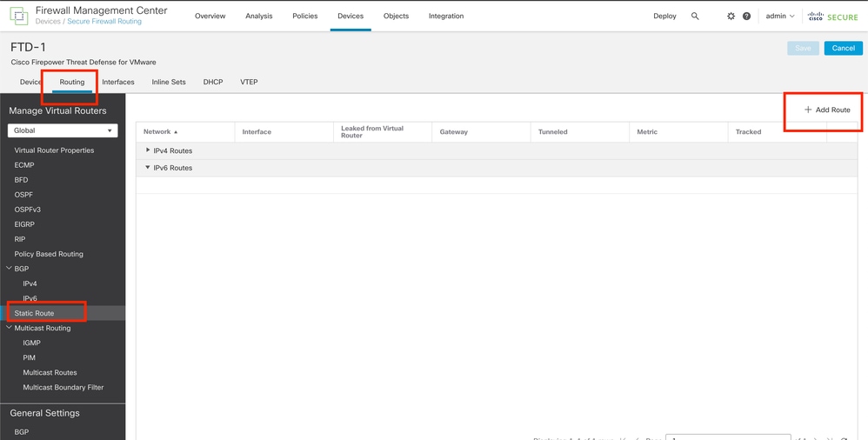The image size is (868, 440).
Task: Select IPv6 under BGP
Action: pos(30,298)
